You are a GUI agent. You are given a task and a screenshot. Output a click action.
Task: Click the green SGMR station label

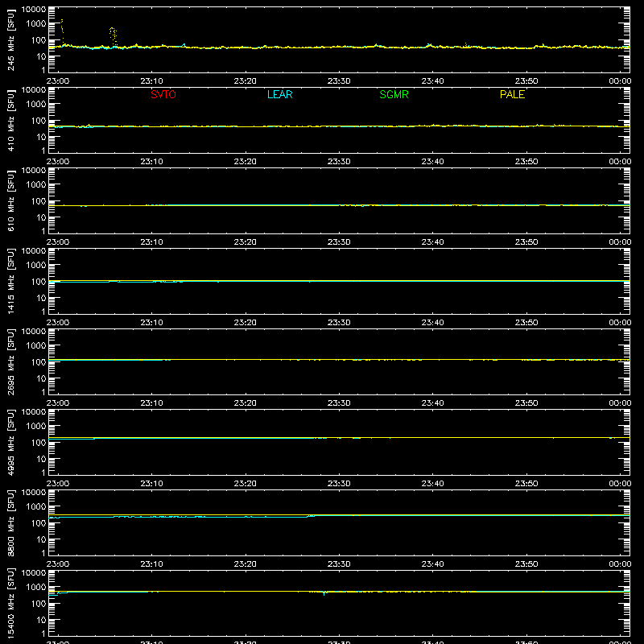point(394,94)
